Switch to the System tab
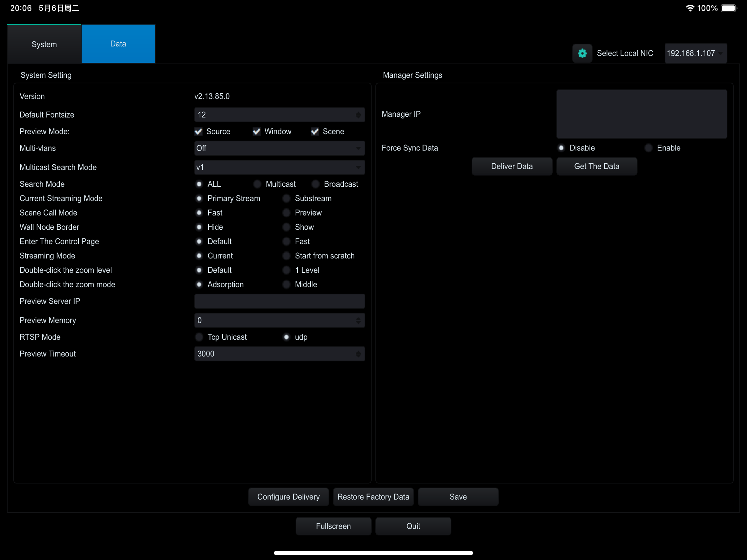The height and width of the screenshot is (560, 747). click(44, 44)
